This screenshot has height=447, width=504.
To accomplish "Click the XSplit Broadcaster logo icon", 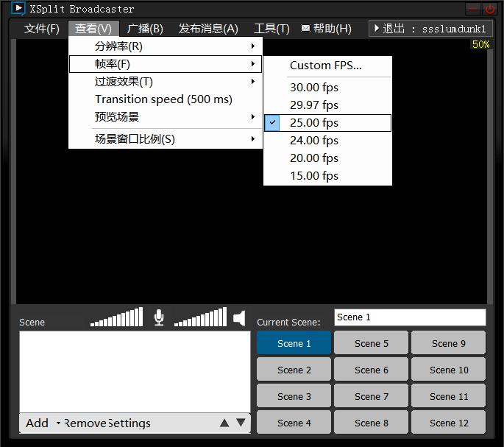I will (18, 8).
